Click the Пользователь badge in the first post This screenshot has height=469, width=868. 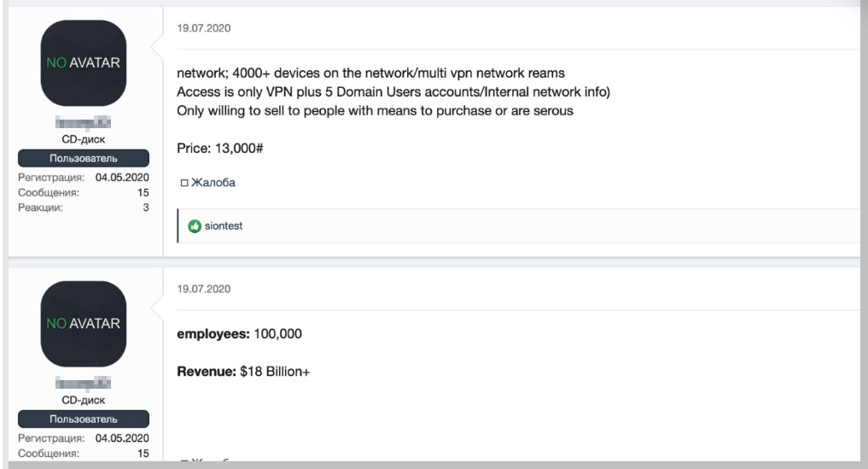point(84,159)
